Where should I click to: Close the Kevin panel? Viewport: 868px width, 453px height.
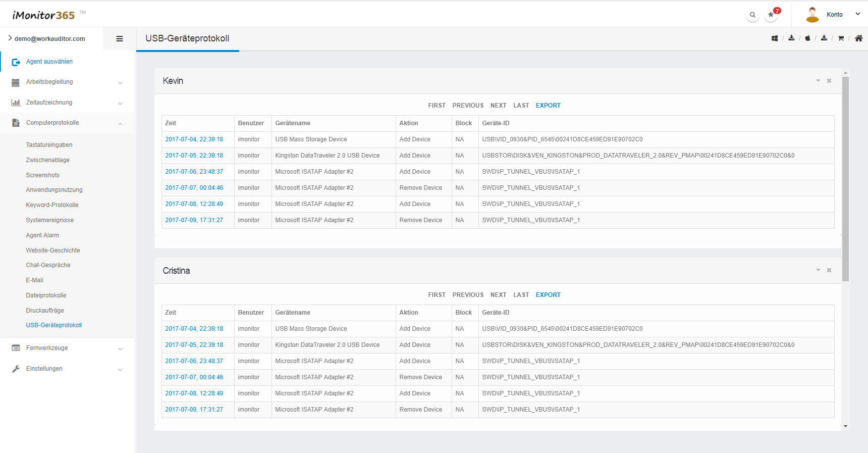point(829,81)
